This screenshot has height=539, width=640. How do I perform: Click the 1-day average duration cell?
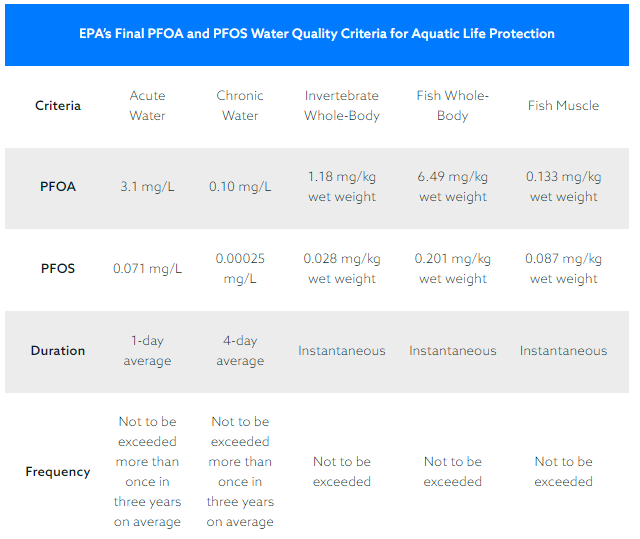148,351
